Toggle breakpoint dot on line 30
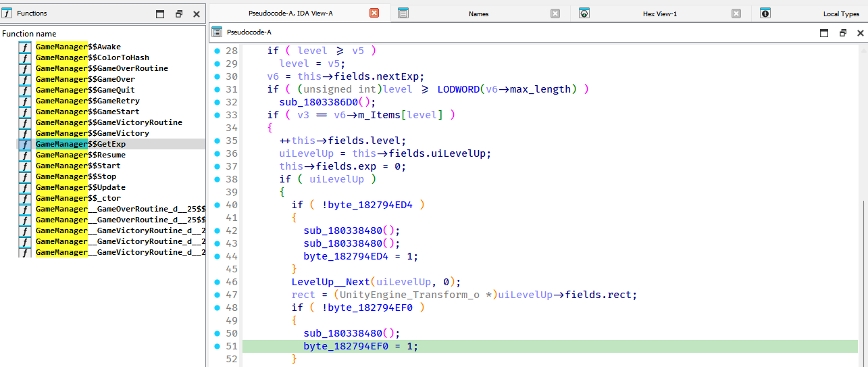 (x=217, y=76)
